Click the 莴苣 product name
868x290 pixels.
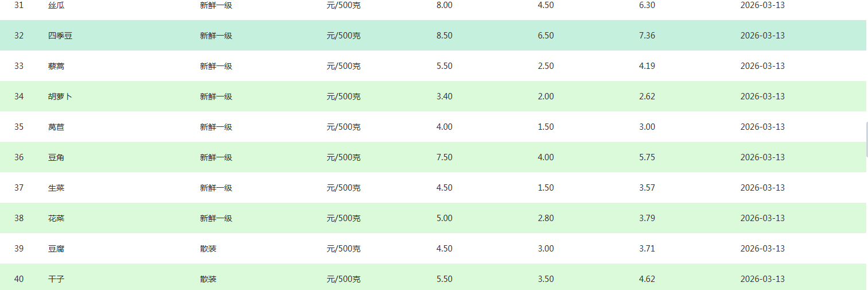pos(56,127)
